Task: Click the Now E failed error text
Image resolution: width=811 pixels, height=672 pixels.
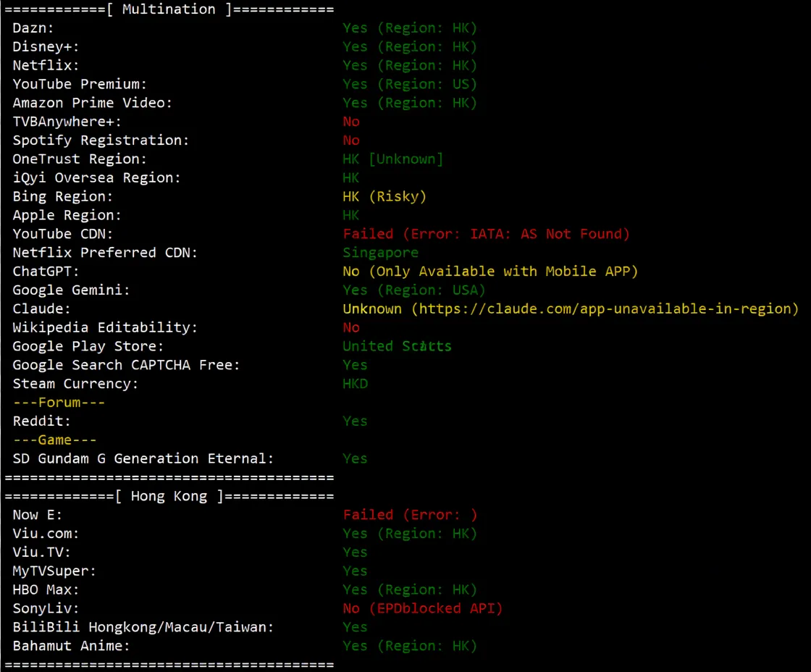Action: pos(410,515)
